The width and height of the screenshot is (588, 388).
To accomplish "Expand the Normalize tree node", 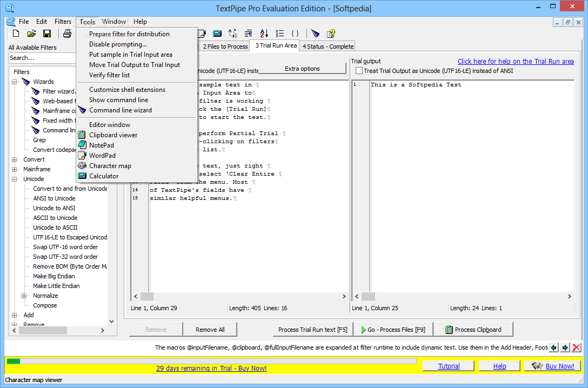I will click(x=24, y=296).
